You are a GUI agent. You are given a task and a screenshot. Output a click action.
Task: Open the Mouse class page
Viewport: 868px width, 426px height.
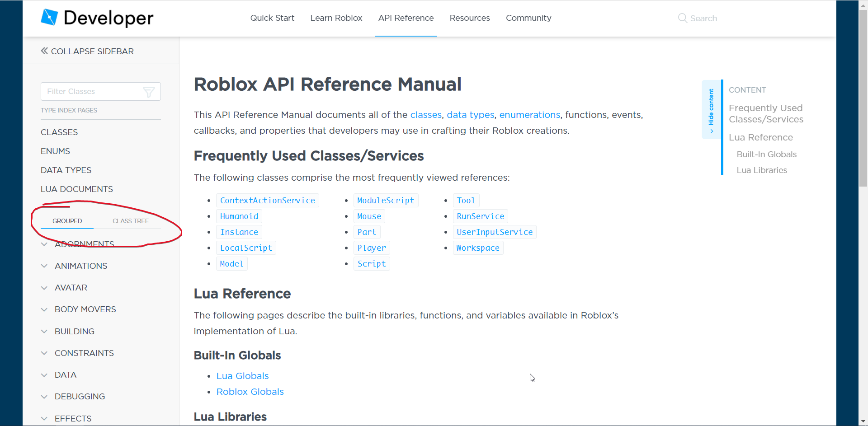369,216
